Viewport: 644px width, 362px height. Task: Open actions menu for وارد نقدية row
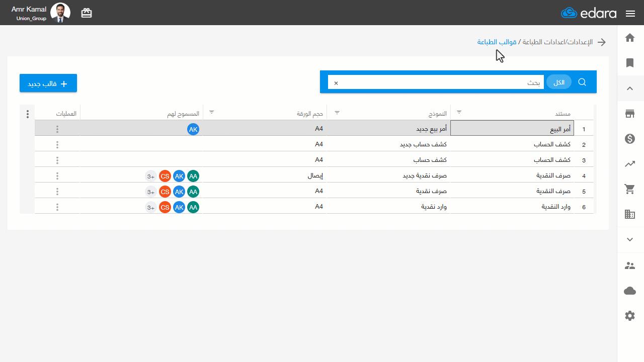pyautogui.click(x=57, y=207)
